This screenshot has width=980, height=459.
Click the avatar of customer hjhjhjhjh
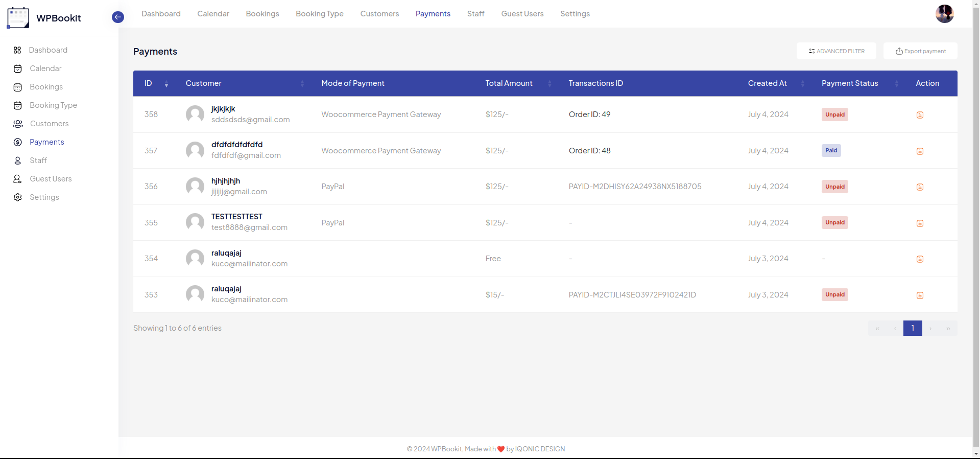195,187
